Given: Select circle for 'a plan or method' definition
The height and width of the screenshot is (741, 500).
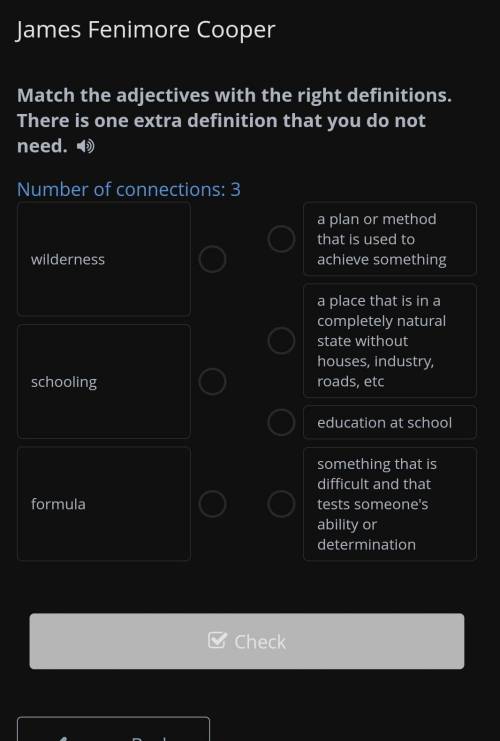Looking at the screenshot, I should [281, 239].
